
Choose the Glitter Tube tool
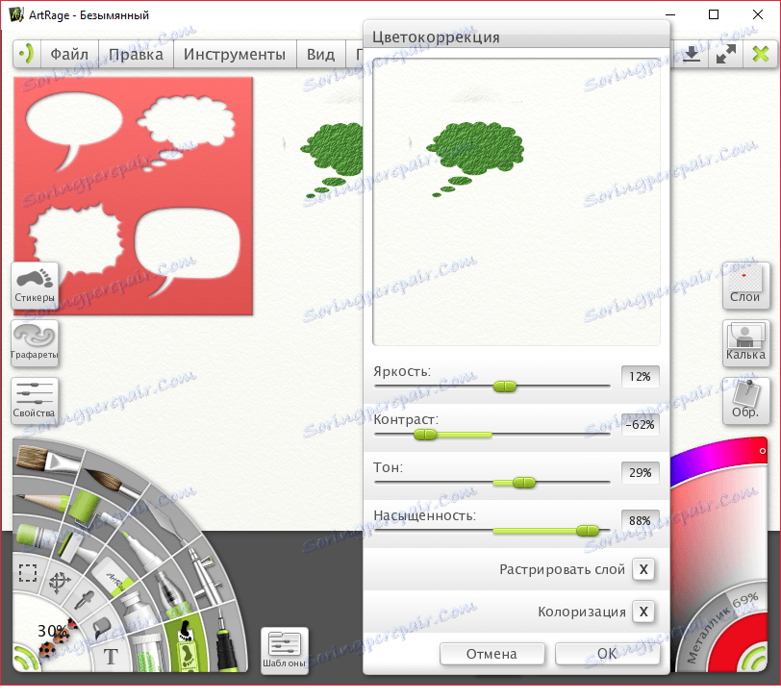[x=148, y=652]
